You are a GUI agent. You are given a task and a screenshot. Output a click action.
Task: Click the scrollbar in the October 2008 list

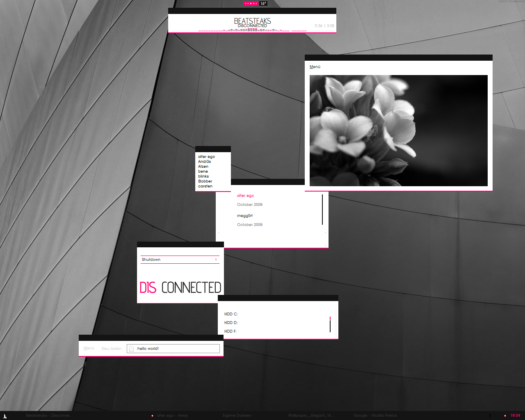pyautogui.click(x=322, y=210)
